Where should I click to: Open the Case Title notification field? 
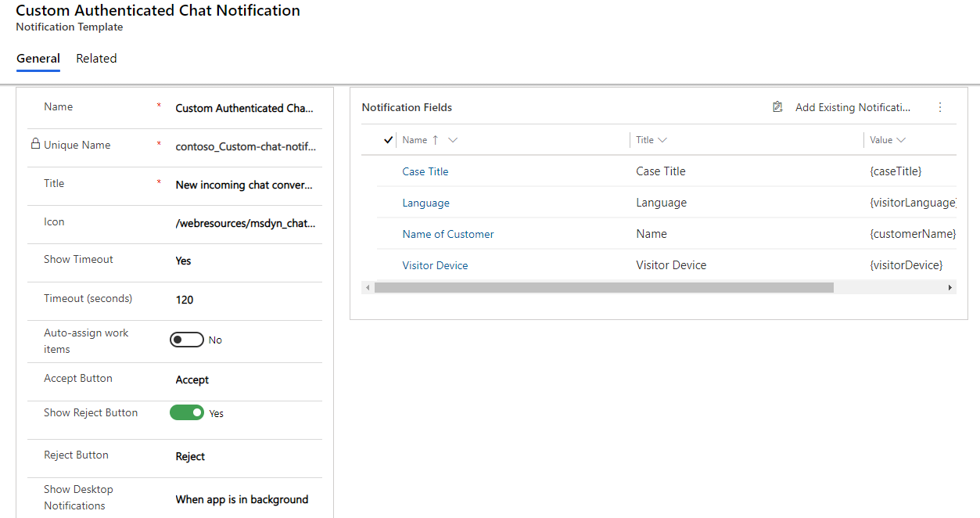[425, 171]
